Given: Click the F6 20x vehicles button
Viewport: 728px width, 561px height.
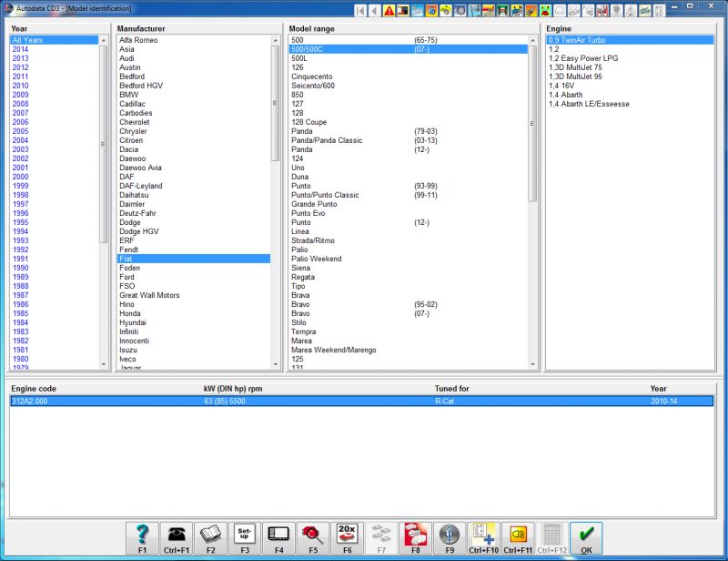Looking at the screenshot, I should [348, 538].
